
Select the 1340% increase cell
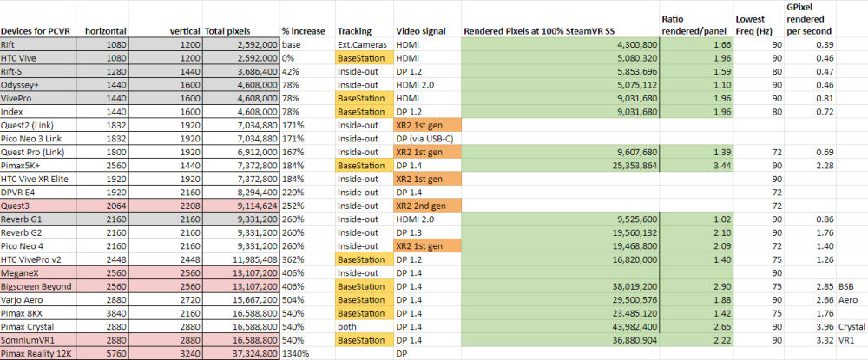click(x=296, y=354)
